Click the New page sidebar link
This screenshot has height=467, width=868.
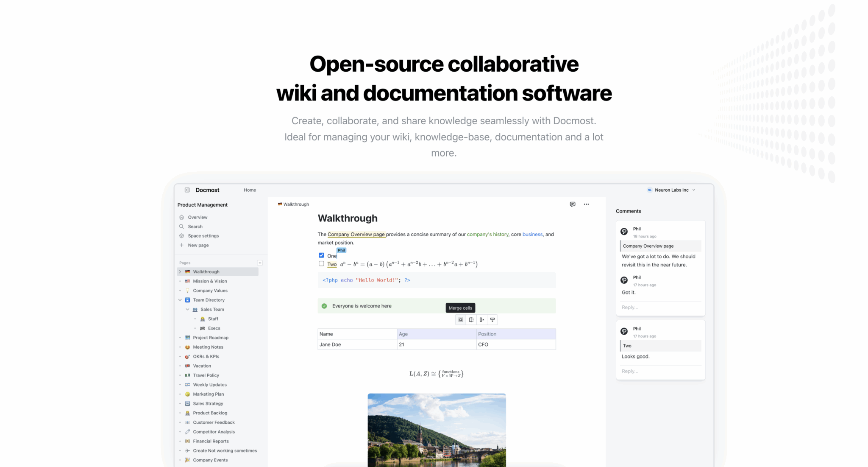click(198, 245)
